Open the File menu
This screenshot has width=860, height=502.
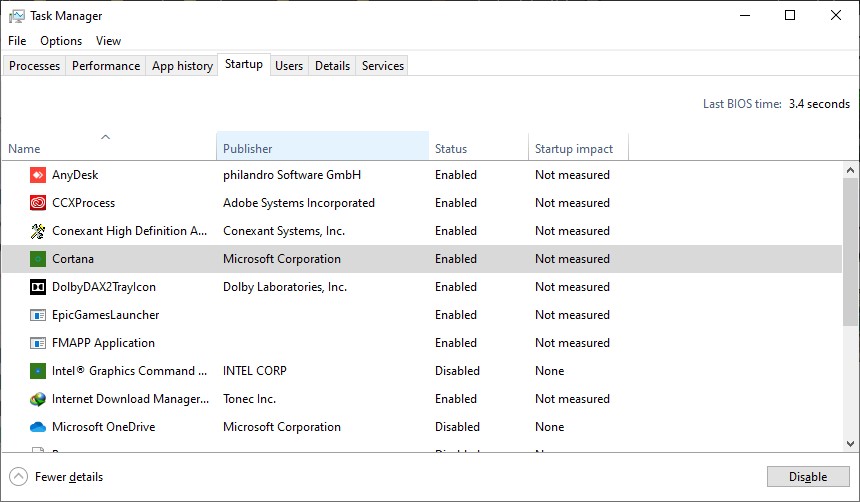[x=17, y=41]
